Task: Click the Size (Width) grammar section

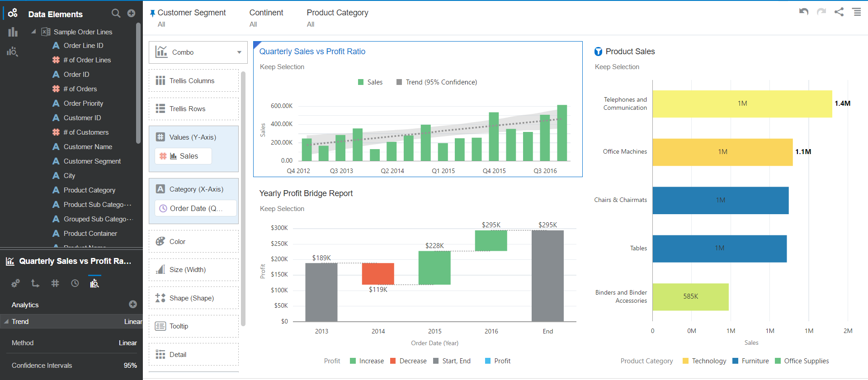Action: pyautogui.click(x=193, y=270)
